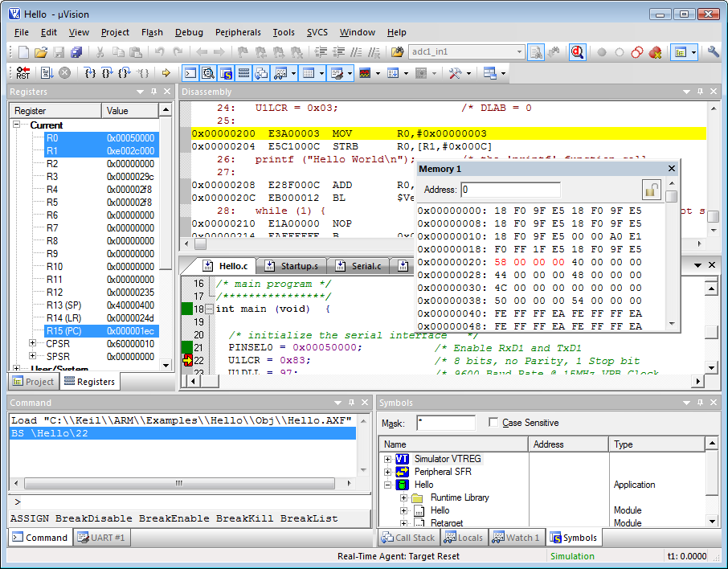
Task: Click the Memory 1 Address input field
Action: click(510, 190)
